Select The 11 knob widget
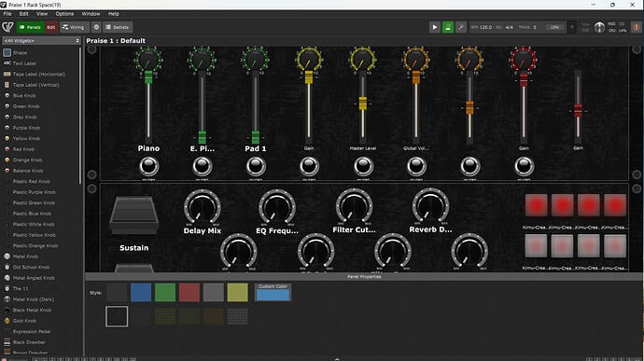 pyautogui.click(x=21, y=288)
